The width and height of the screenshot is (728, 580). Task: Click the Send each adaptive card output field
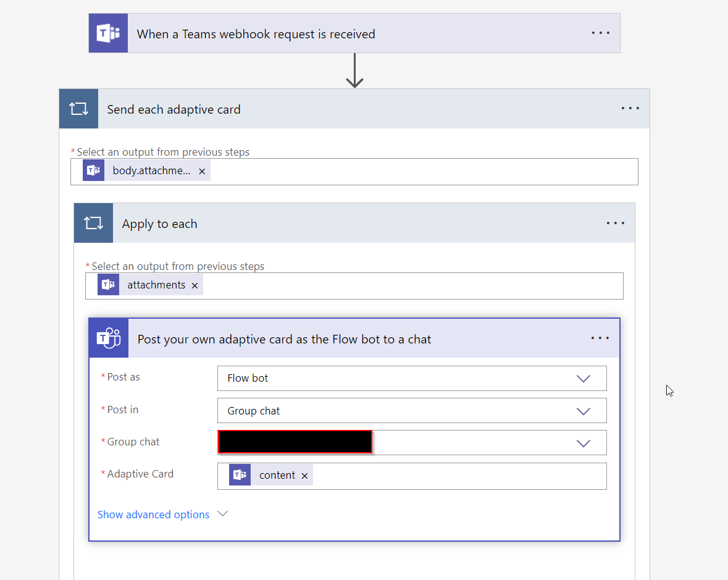[x=354, y=172]
